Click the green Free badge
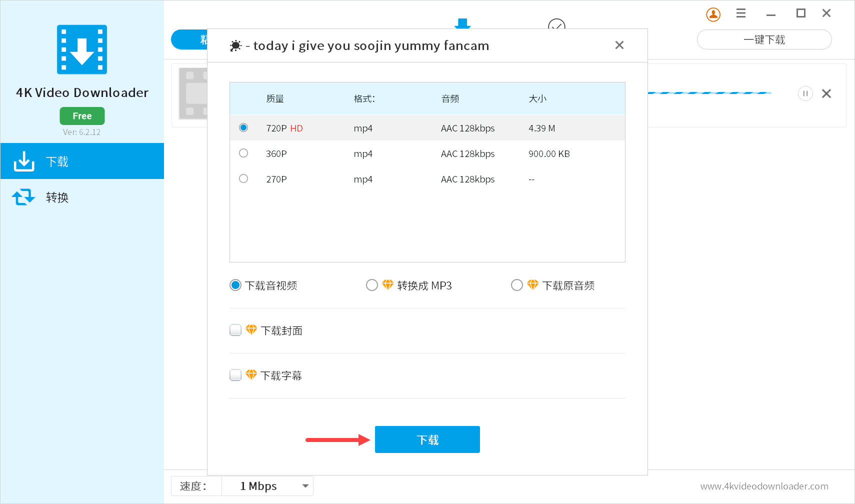This screenshot has height=504, width=855. pyautogui.click(x=82, y=116)
